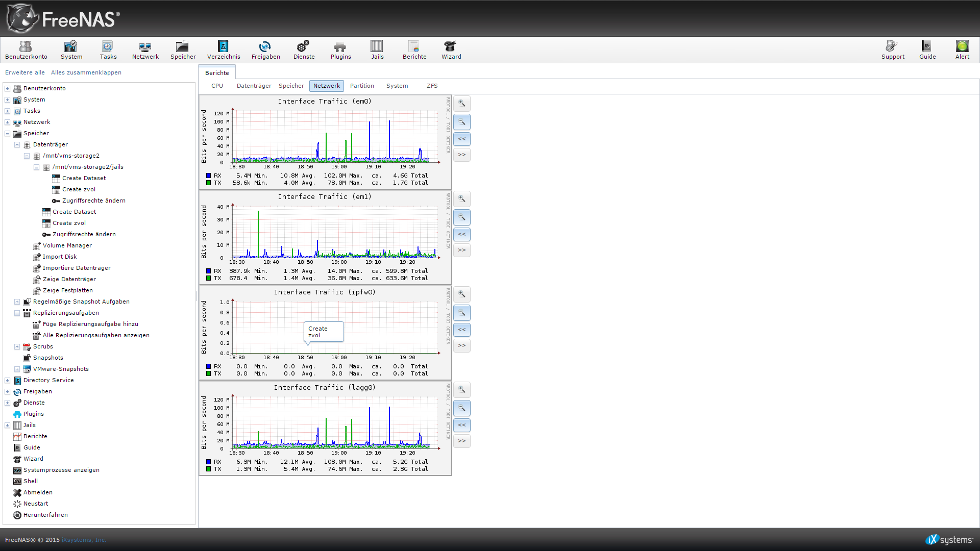Click the Berichte main tab

pos(217,73)
